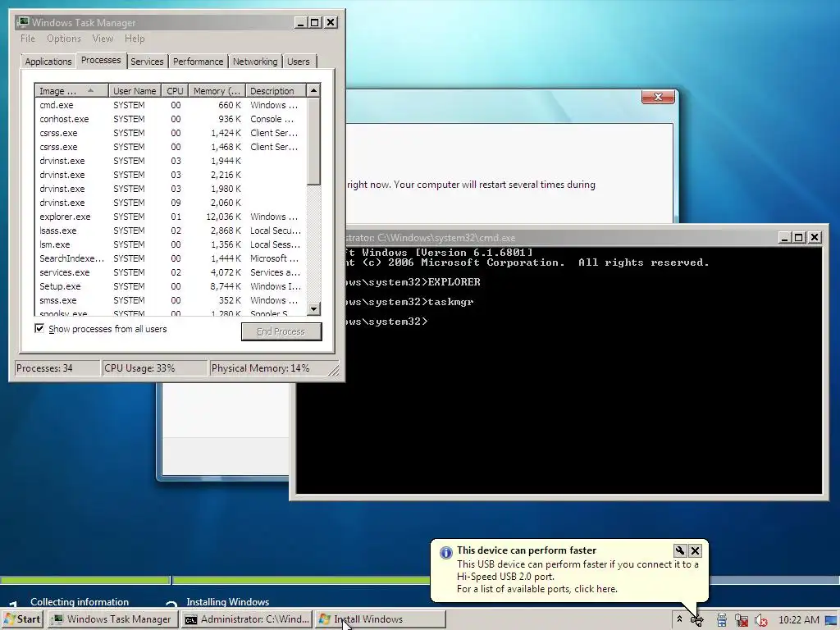
Task: Select the conhost.exe process row
Action: pos(171,119)
